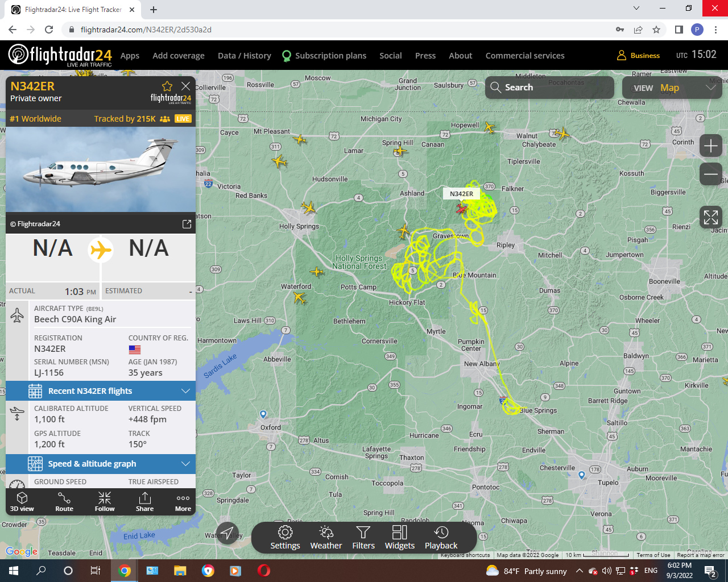This screenshot has width=728, height=582.
Task: Favorite N342ER with the star icon
Action: [x=167, y=86]
